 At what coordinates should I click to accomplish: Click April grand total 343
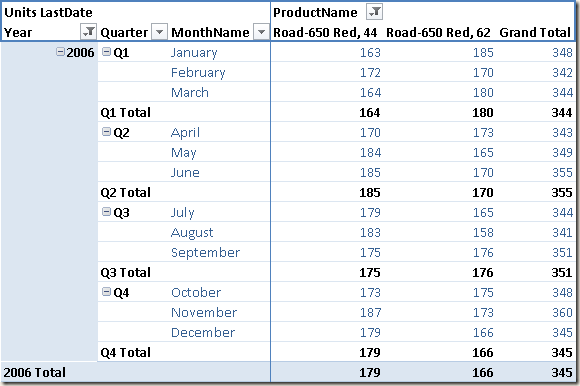563,132
